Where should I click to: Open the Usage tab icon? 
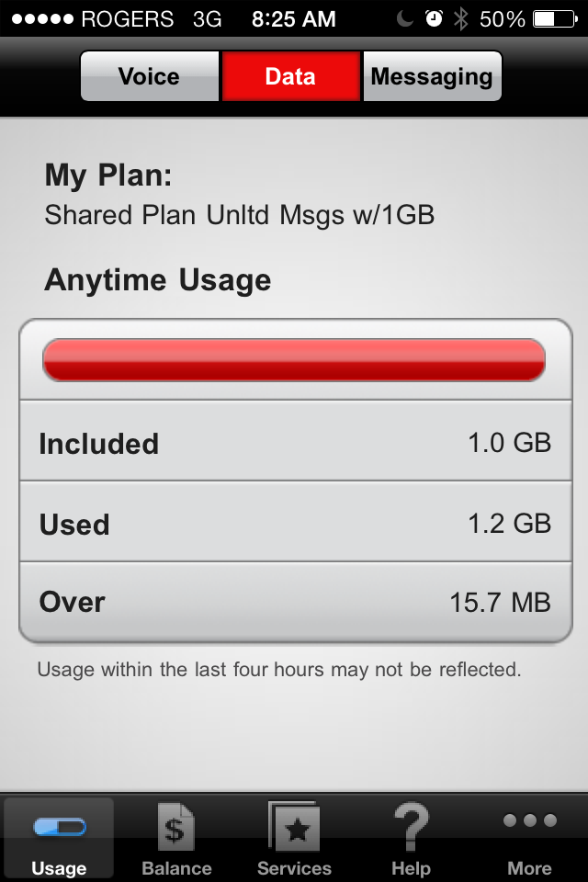pyautogui.click(x=59, y=828)
